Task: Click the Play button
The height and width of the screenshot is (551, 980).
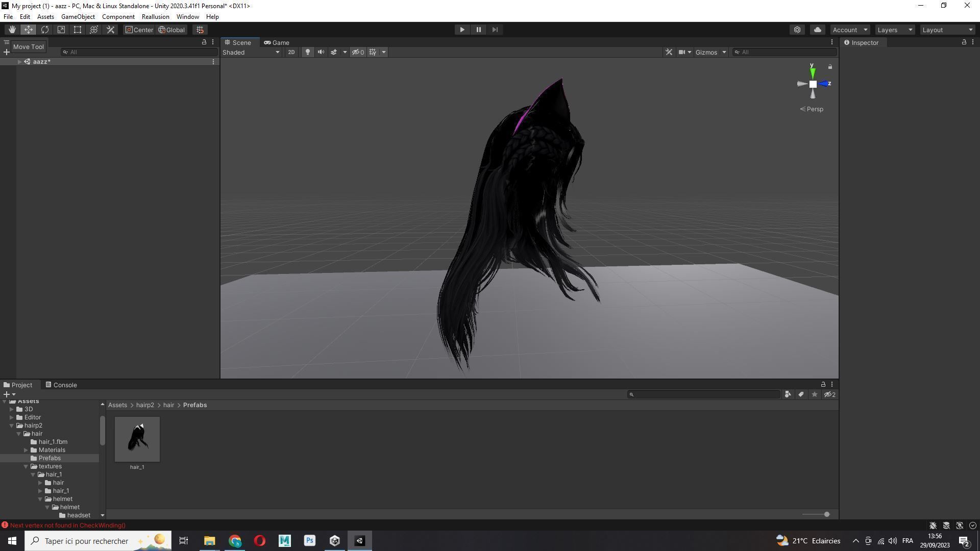Action: point(462,30)
